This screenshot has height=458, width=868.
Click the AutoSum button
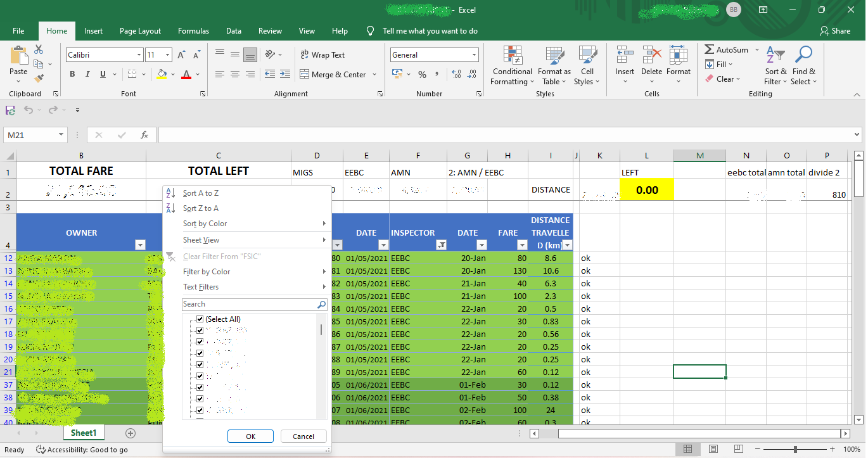(x=732, y=50)
